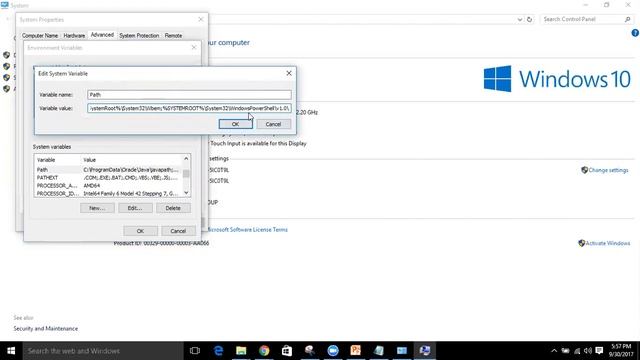Viewport: 640px width, 360px height.
Task: Click into the Variable value text field
Action: (x=189, y=108)
